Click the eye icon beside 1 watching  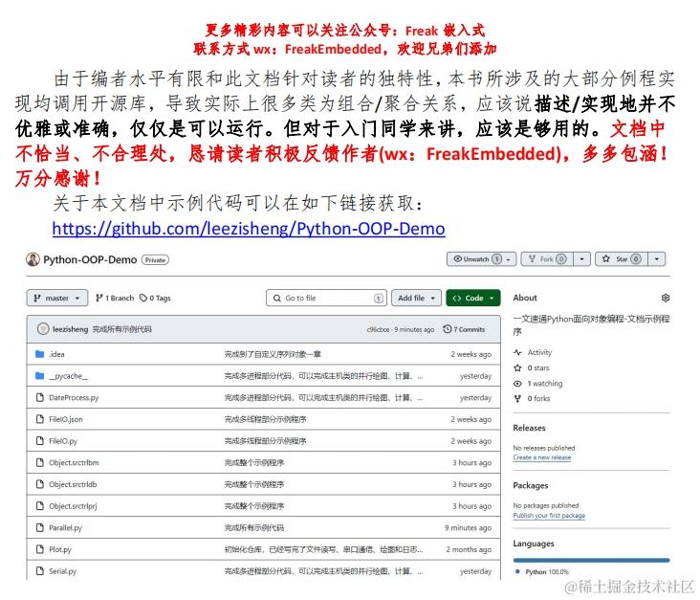518,384
